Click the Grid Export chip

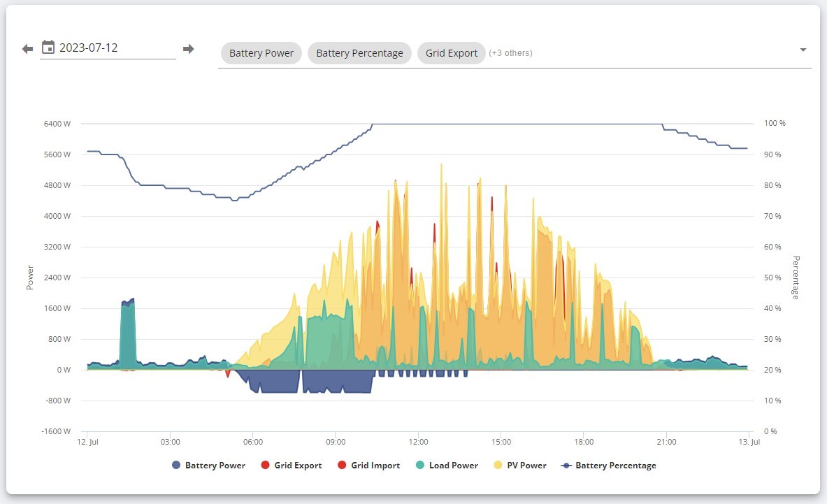tap(451, 53)
